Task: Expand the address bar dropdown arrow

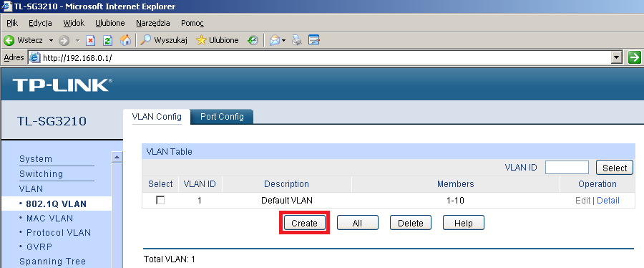Action: (617, 57)
